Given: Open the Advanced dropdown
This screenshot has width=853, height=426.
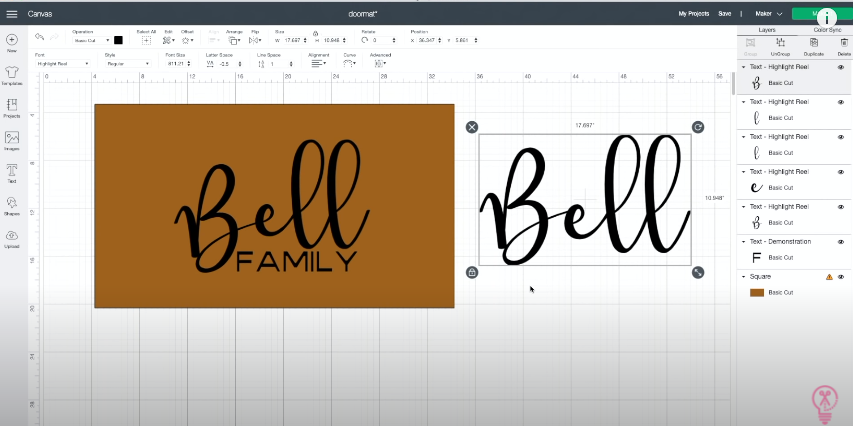Looking at the screenshot, I should coord(380,64).
